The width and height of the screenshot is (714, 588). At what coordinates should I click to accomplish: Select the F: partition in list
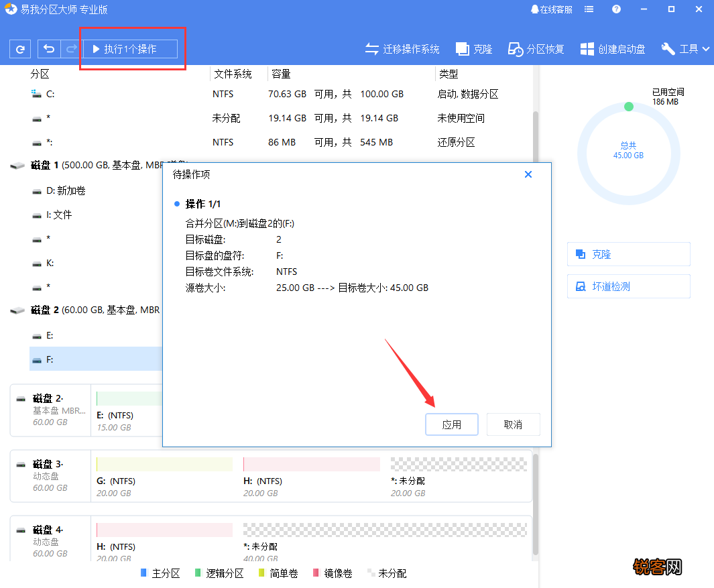coord(97,359)
